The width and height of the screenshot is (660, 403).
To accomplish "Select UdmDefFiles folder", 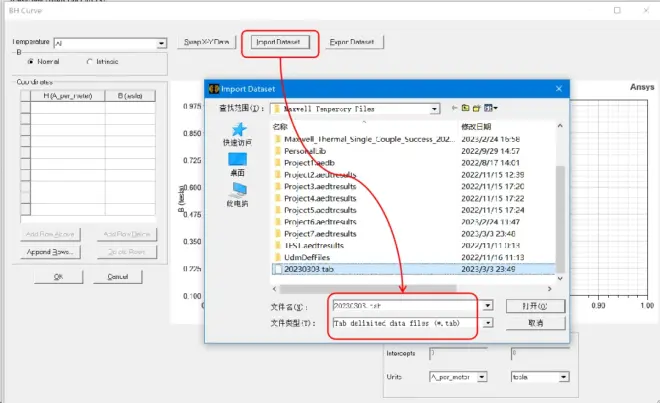I will tap(307, 257).
